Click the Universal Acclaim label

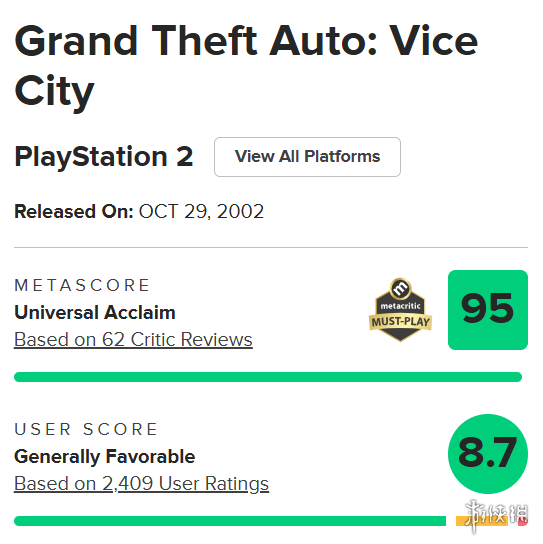(95, 312)
